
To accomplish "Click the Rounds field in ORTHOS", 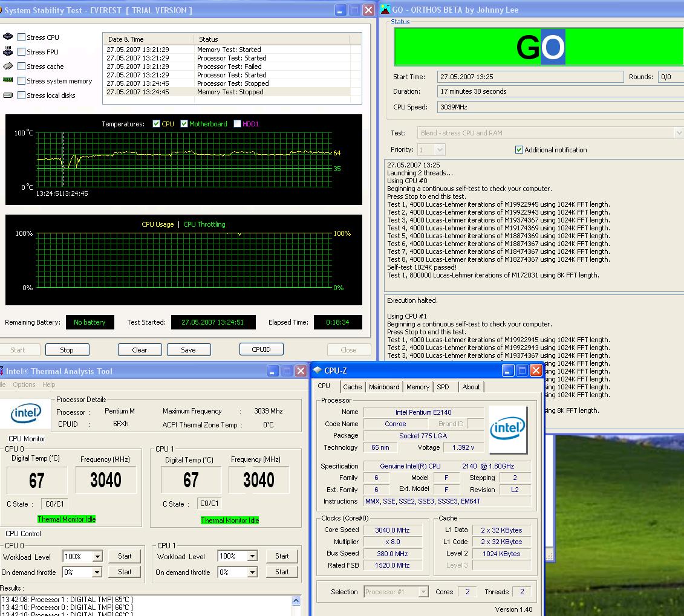I will 671,77.
